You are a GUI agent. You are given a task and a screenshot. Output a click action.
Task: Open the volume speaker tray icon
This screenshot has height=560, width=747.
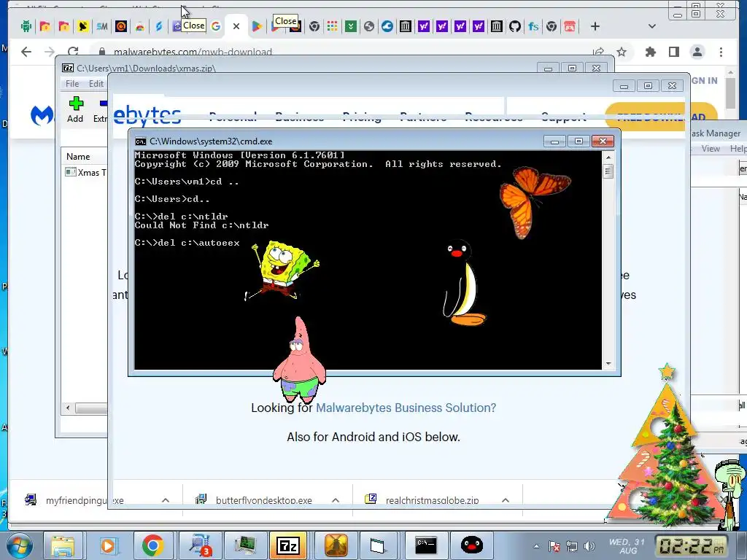tap(589, 546)
